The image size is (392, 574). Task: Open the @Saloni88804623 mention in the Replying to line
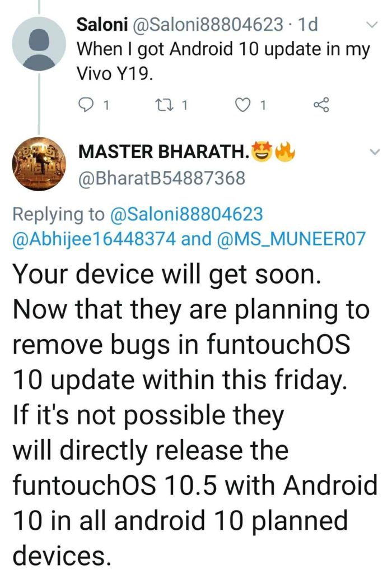pyautogui.click(x=186, y=214)
